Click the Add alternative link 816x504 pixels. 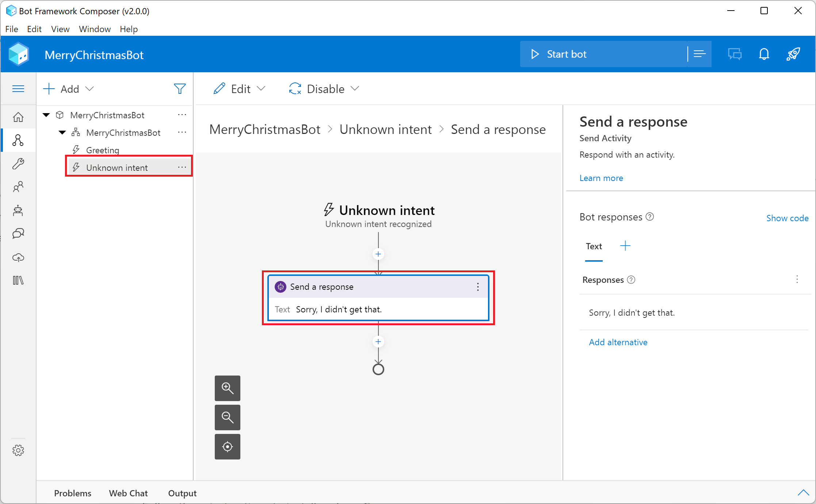[x=618, y=342]
